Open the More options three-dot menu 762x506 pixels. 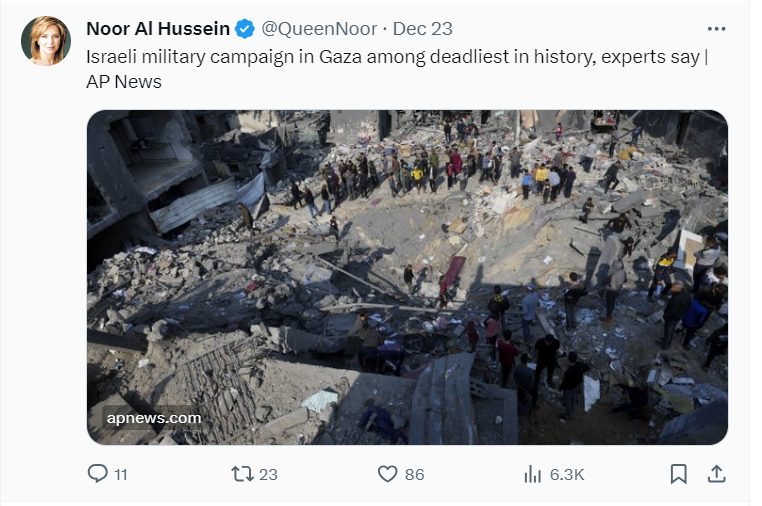[716, 29]
